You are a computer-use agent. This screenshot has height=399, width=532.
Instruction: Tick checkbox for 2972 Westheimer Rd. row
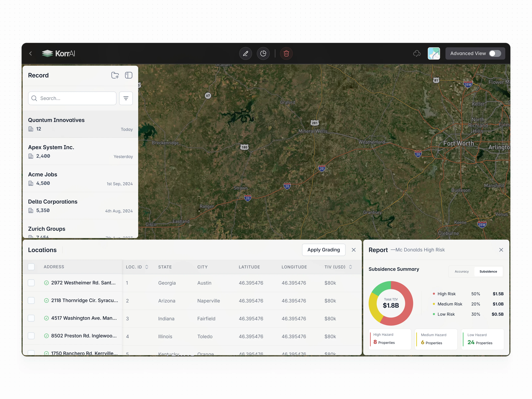(31, 283)
